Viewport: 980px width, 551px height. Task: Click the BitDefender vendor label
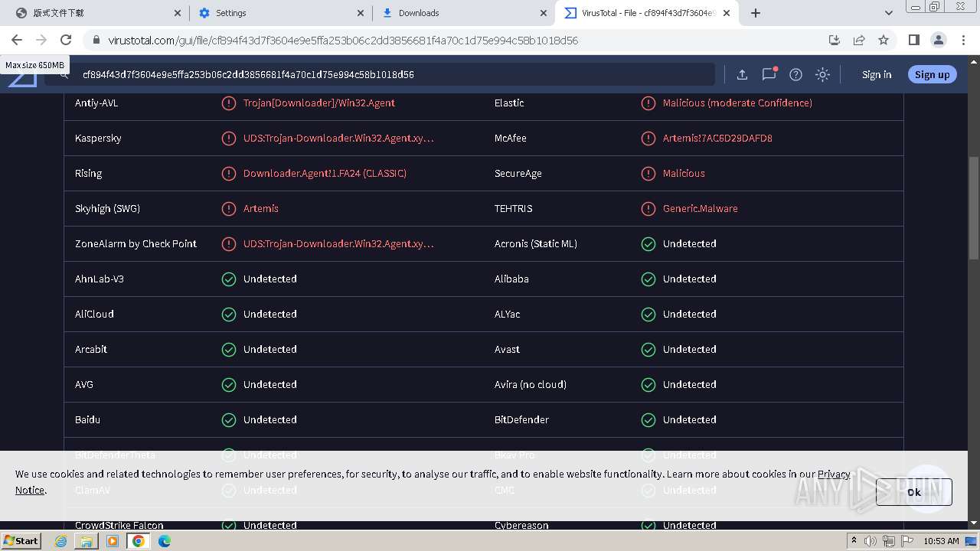tap(521, 419)
